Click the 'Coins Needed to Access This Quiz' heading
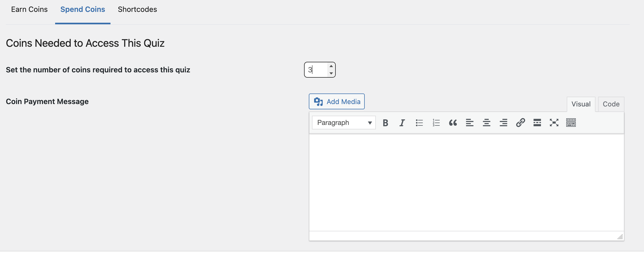 [x=85, y=43]
